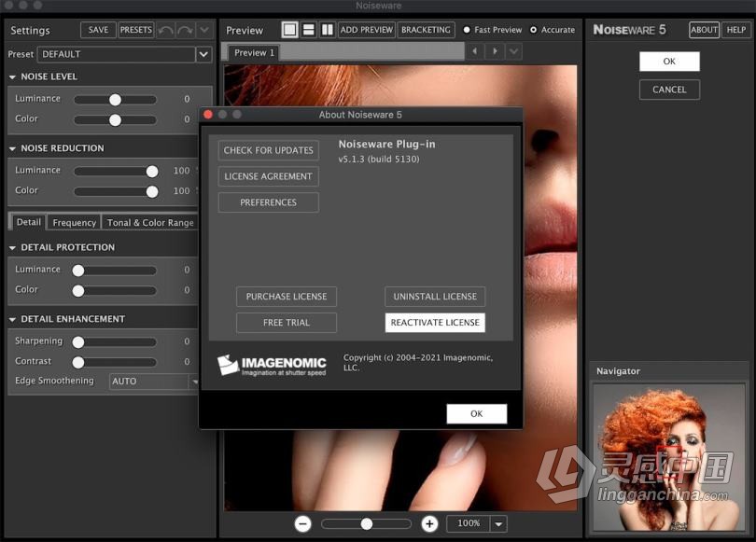
Task: Go to previous preview arrow
Action: tap(475, 51)
